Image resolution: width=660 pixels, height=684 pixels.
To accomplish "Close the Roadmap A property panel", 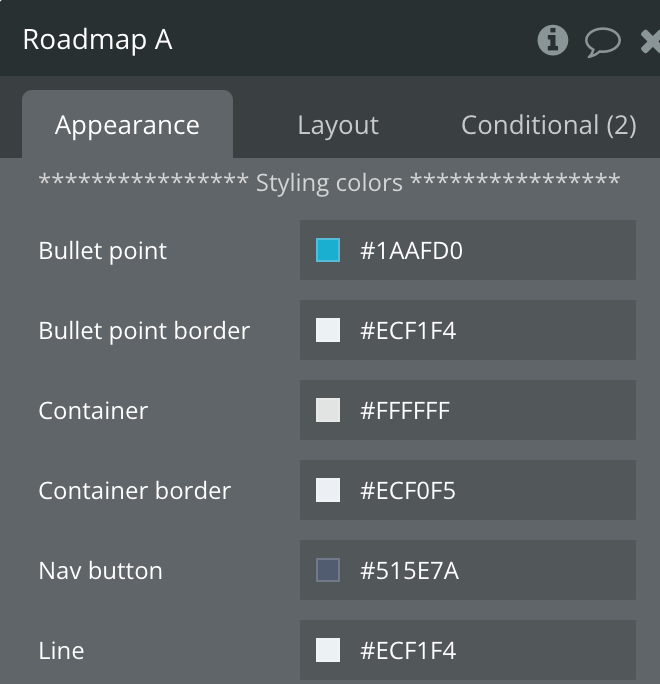I will 650,42.
